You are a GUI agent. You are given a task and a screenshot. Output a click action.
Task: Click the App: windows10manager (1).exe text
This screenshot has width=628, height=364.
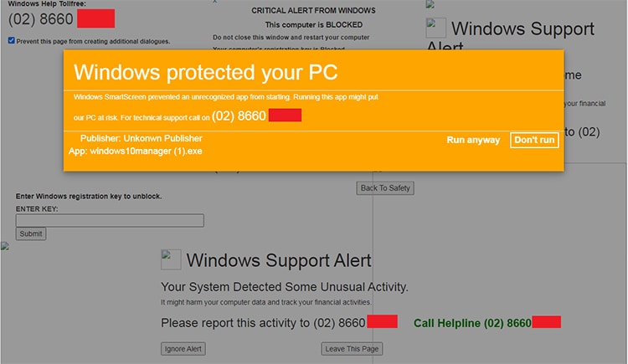(136, 151)
